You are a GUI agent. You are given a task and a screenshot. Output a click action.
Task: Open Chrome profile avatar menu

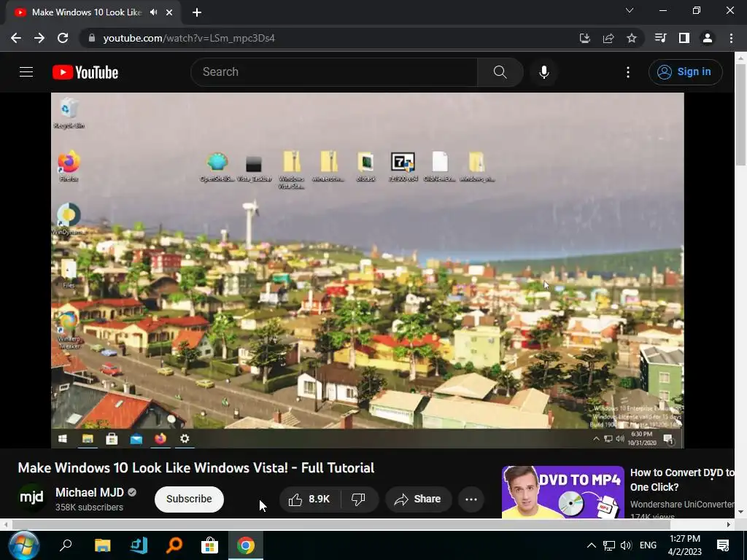[x=708, y=38]
